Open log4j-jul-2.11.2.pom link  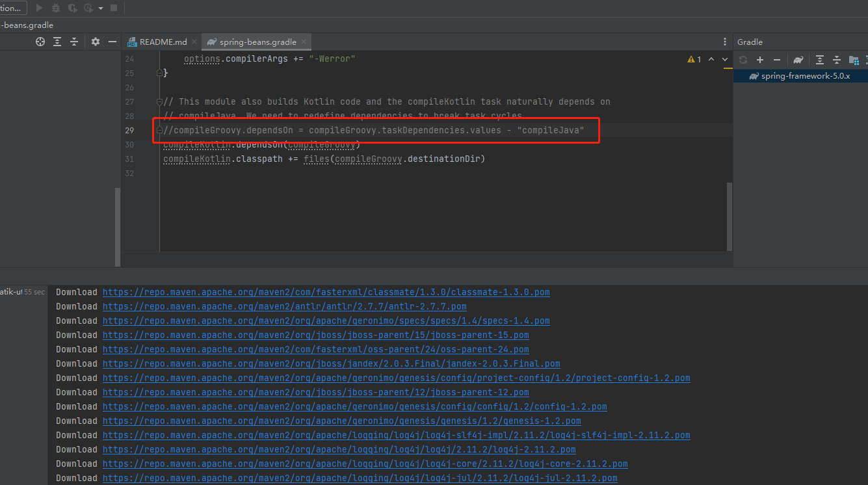pyautogui.click(x=360, y=478)
